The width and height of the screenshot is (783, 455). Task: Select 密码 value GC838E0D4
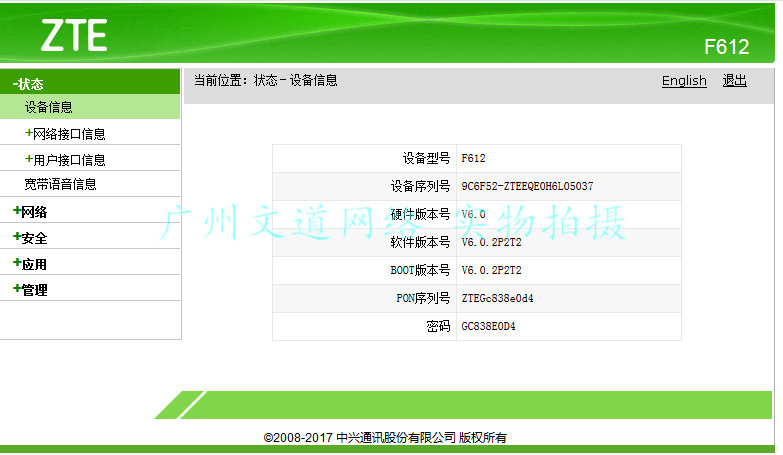tap(488, 326)
